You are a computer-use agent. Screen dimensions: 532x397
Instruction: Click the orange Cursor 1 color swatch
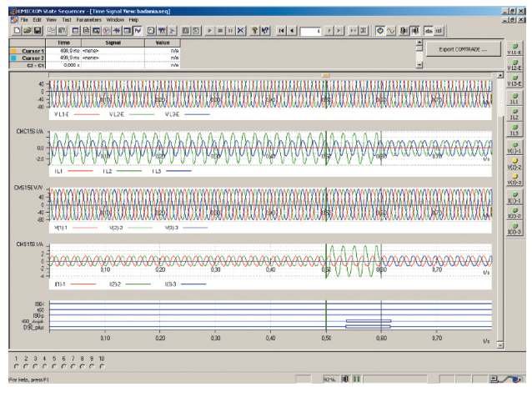point(13,51)
